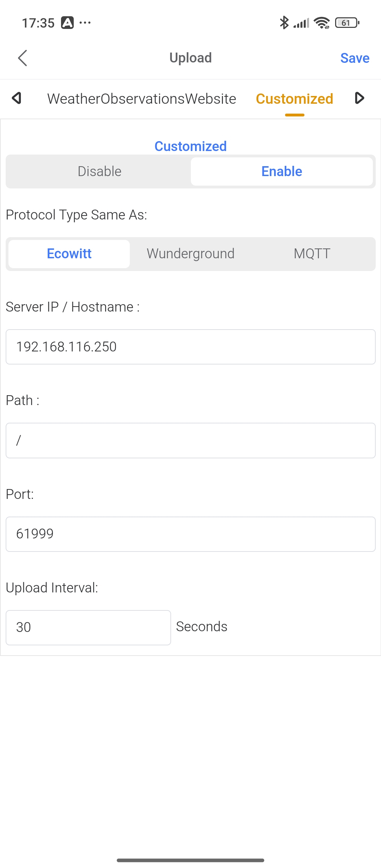Tap the back arrow icon
This screenshot has height=868, width=381.
[x=23, y=58]
